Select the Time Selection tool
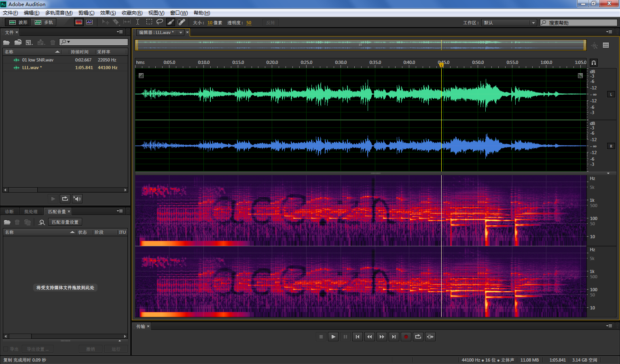 (x=138, y=22)
